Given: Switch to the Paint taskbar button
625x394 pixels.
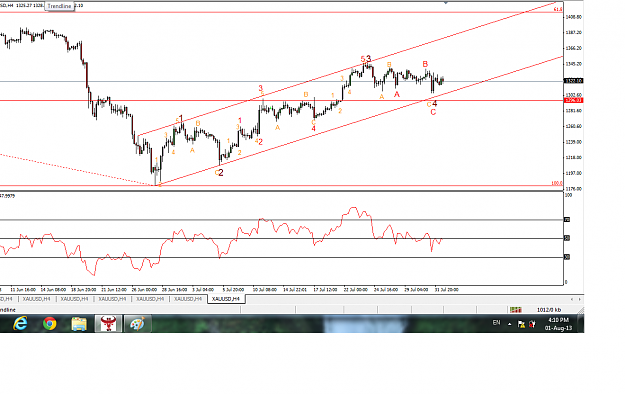Looking at the screenshot, I should [138, 323].
